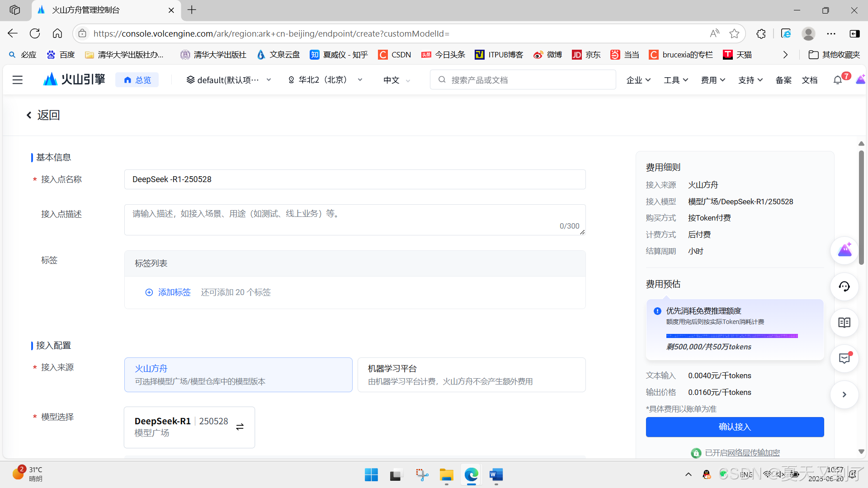Click the add tag plus icon
Image resolution: width=868 pixels, height=488 pixels.
point(149,292)
